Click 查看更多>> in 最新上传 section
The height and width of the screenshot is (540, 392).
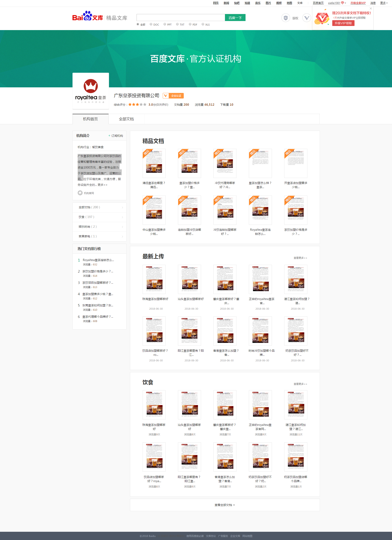[300, 258]
